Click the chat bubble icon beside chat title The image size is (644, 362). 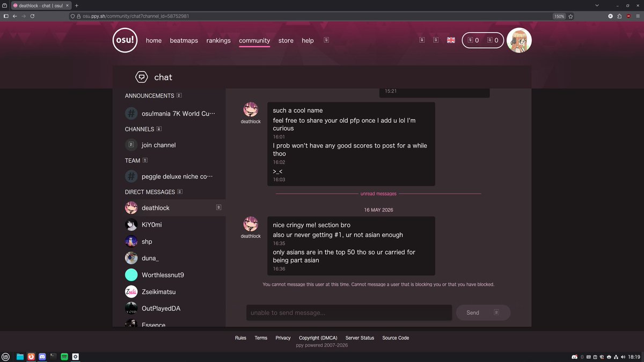click(142, 77)
